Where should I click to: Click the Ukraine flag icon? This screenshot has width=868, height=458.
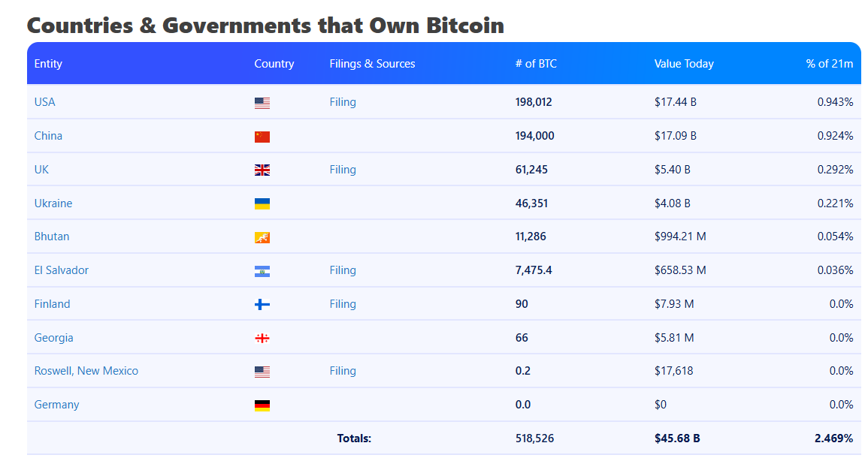262,203
